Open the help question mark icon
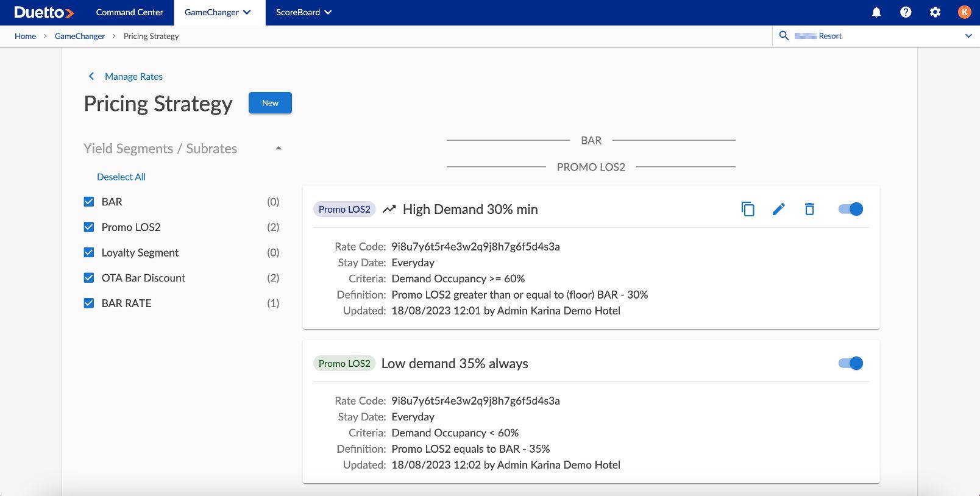Screen dimensions: 980x496 906,12
